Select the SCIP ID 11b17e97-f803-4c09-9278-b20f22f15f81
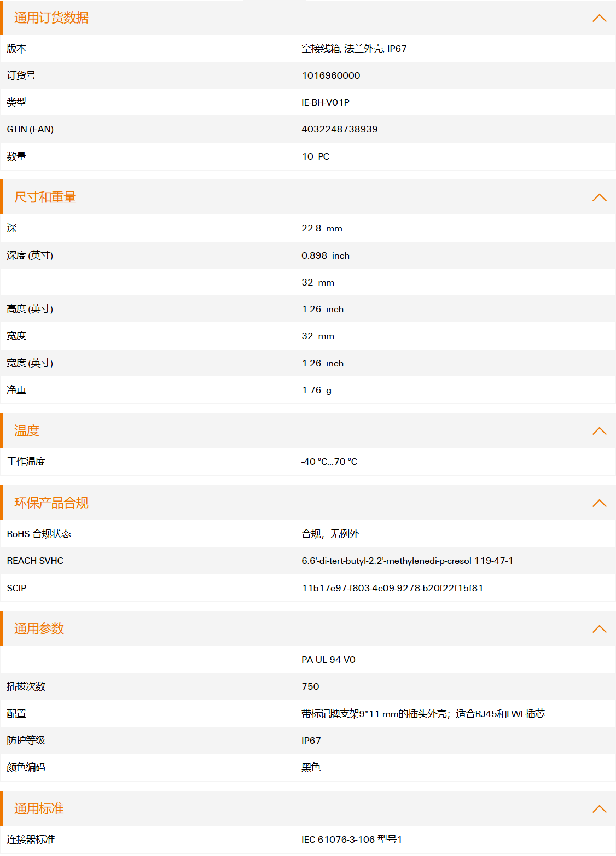This screenshot has height=856, width=616. pos(393,588)
